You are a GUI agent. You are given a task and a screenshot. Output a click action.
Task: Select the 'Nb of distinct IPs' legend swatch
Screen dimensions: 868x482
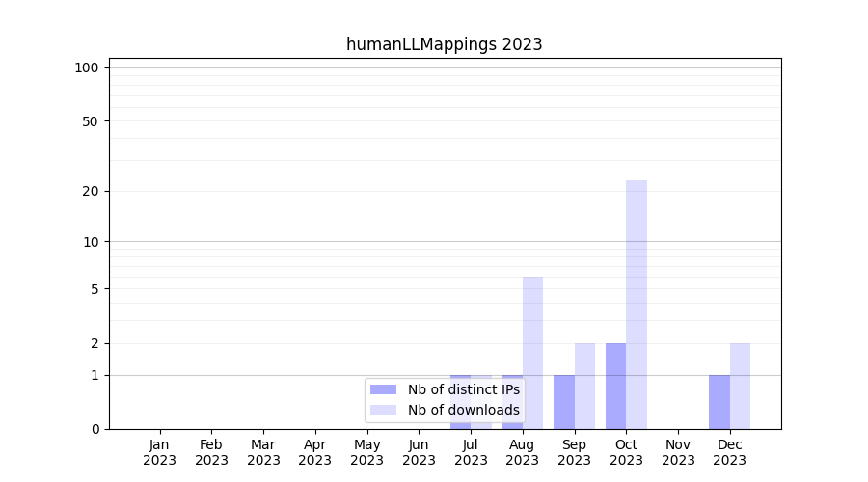point(383,389)
